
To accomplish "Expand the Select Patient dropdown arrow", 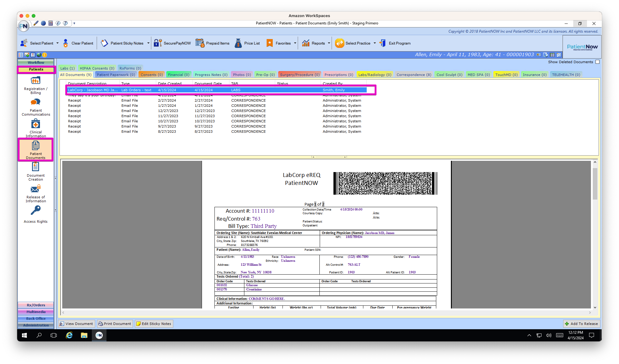I will tap(57, 43).
